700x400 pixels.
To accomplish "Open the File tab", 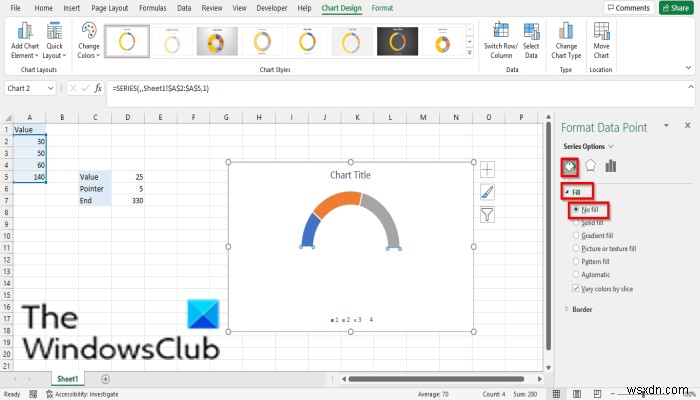I will [15, 8].
